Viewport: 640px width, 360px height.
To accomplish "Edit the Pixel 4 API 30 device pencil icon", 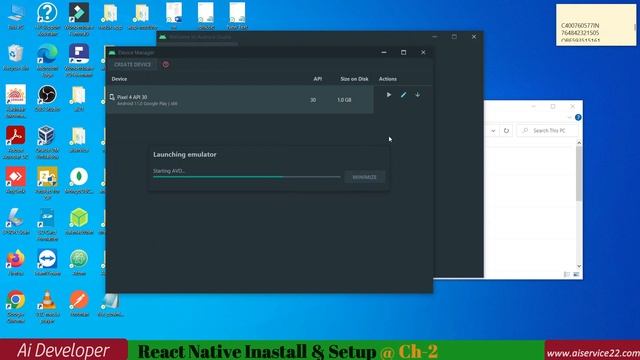I will coord(403,95).
